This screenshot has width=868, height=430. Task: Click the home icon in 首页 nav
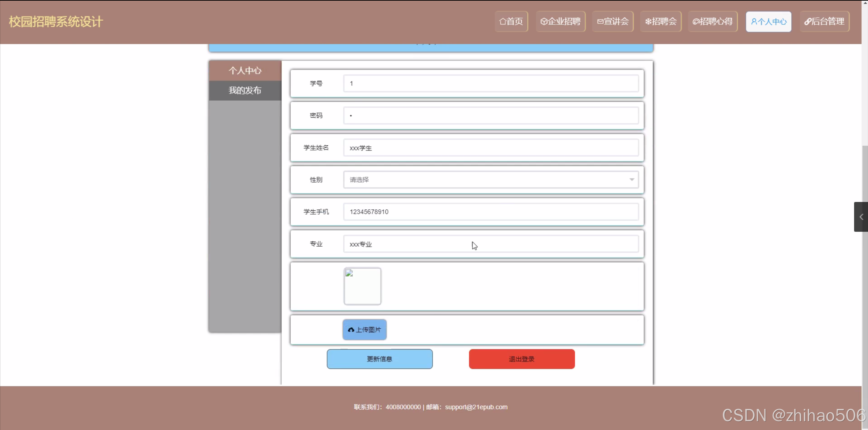(x=503, y=22)
